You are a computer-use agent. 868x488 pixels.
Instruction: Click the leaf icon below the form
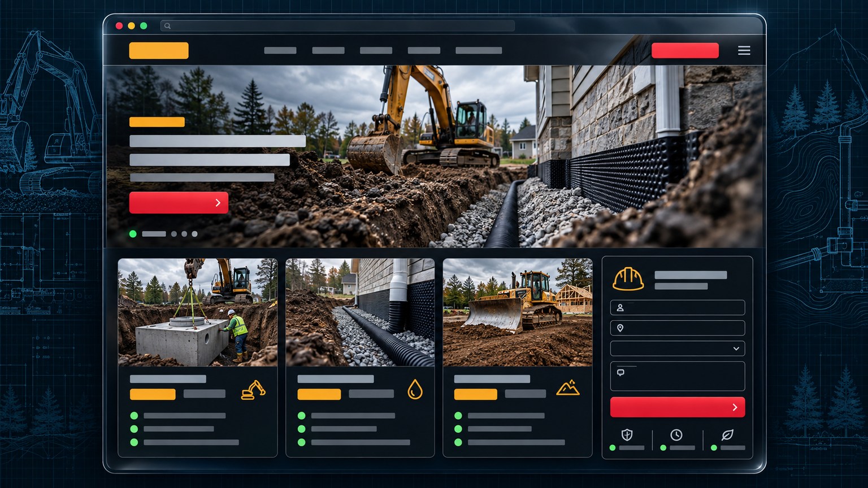pyautogui.click(x=727, y=434)
